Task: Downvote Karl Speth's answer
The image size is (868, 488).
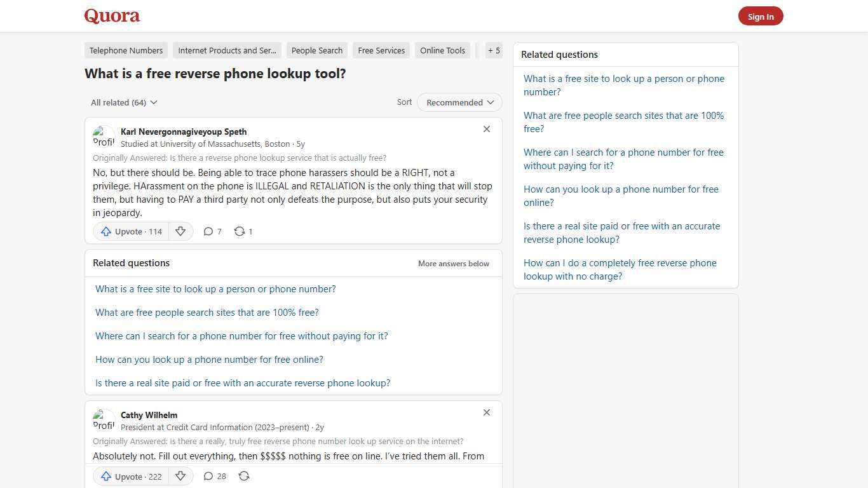Action: coord(180,231)
